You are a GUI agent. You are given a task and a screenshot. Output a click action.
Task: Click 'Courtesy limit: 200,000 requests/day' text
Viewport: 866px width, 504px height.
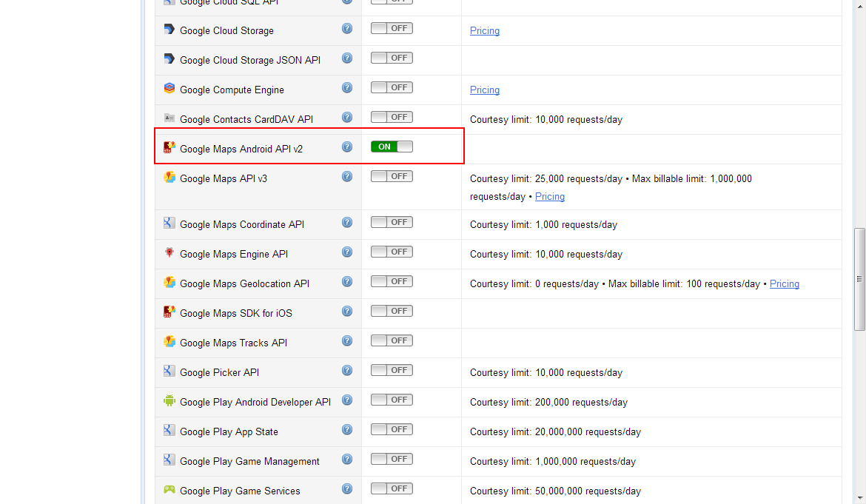pos(548,403)
